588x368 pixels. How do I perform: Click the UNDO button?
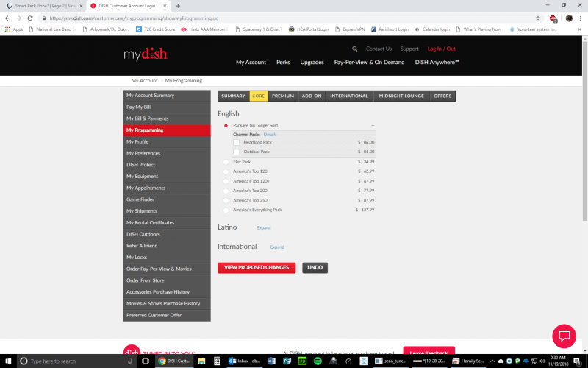click(315, 268)
